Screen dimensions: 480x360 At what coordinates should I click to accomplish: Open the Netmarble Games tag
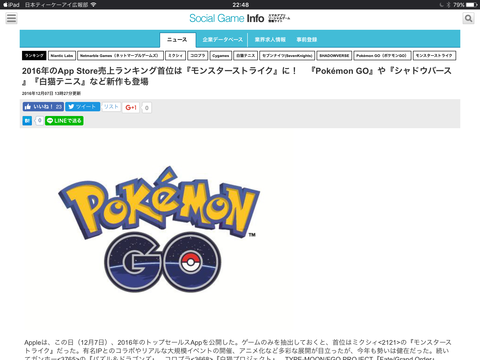(x=120, y=56)
